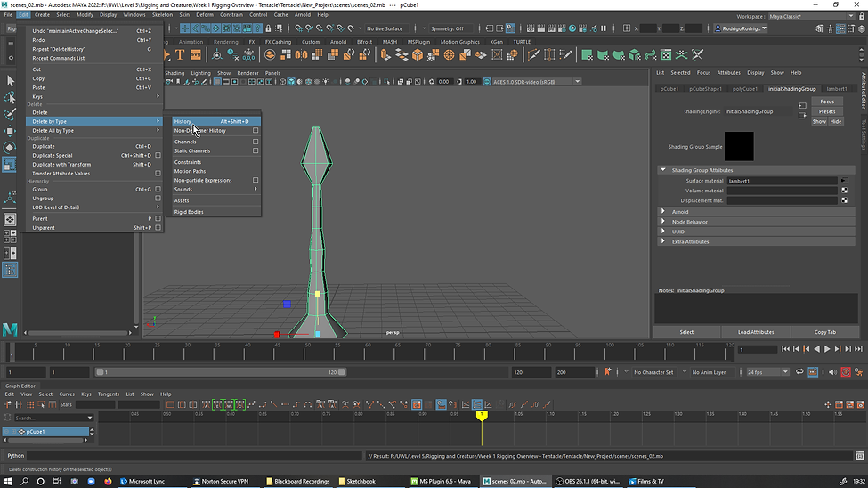Open Firefox from the taskbar

pos(108,482)
